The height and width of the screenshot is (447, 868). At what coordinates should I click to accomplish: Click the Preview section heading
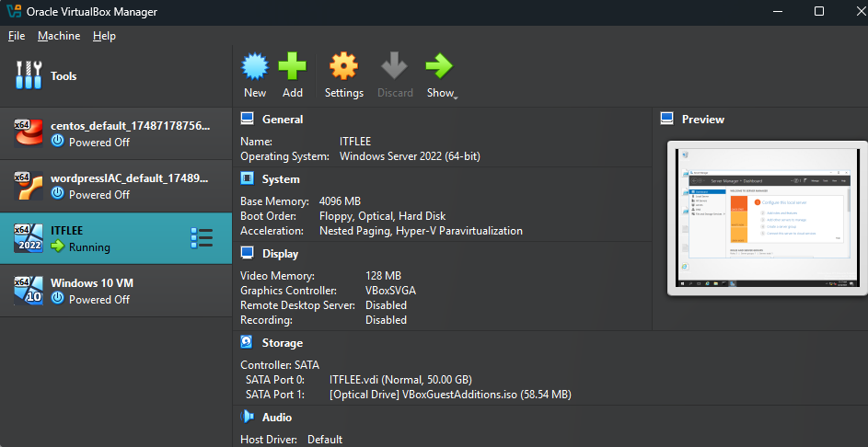(x=703, y=119)
